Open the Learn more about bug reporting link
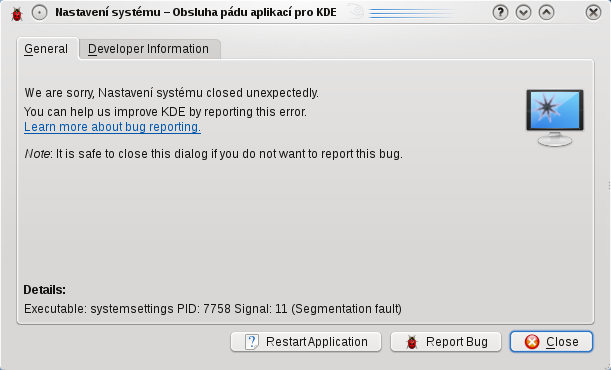The image size is (611, 370). coord(112,127)
